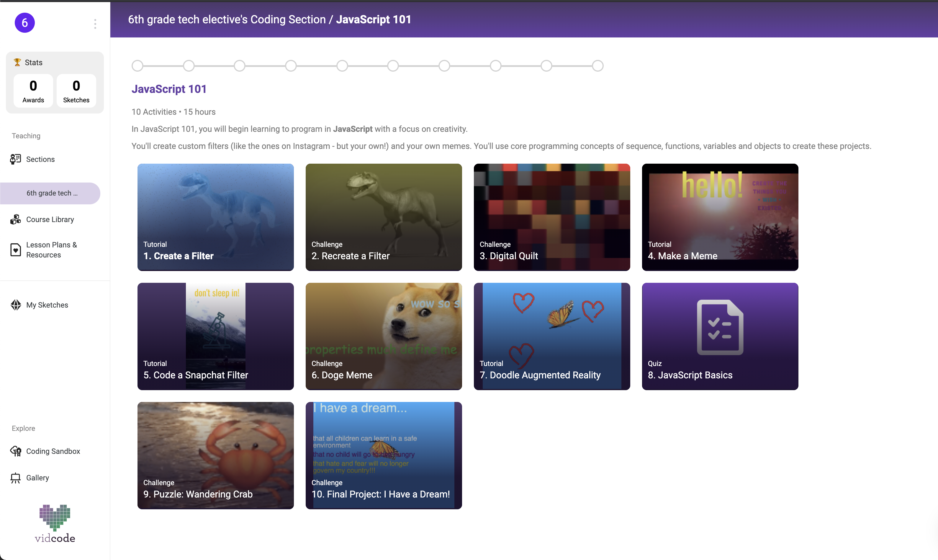Click the Coding Sandbox icon
This screenshot has height=560, width=938.
(15, 451)
